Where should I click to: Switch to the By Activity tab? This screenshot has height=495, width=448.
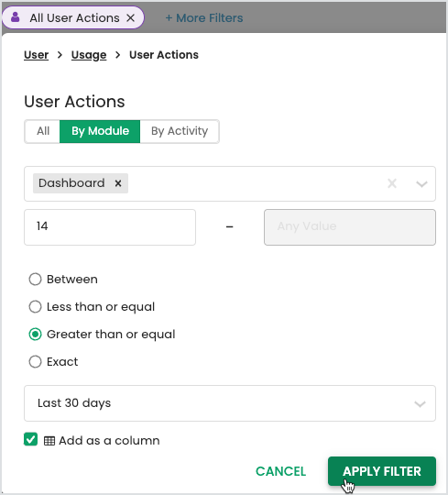coord(180,131)
